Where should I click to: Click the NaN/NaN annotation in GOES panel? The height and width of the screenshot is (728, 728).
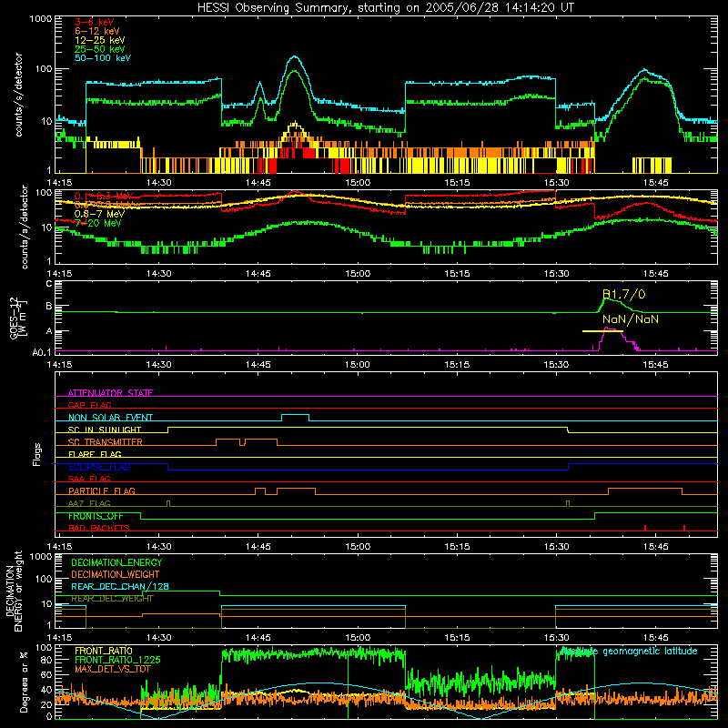pyautogui.click(x=631, y=319)
